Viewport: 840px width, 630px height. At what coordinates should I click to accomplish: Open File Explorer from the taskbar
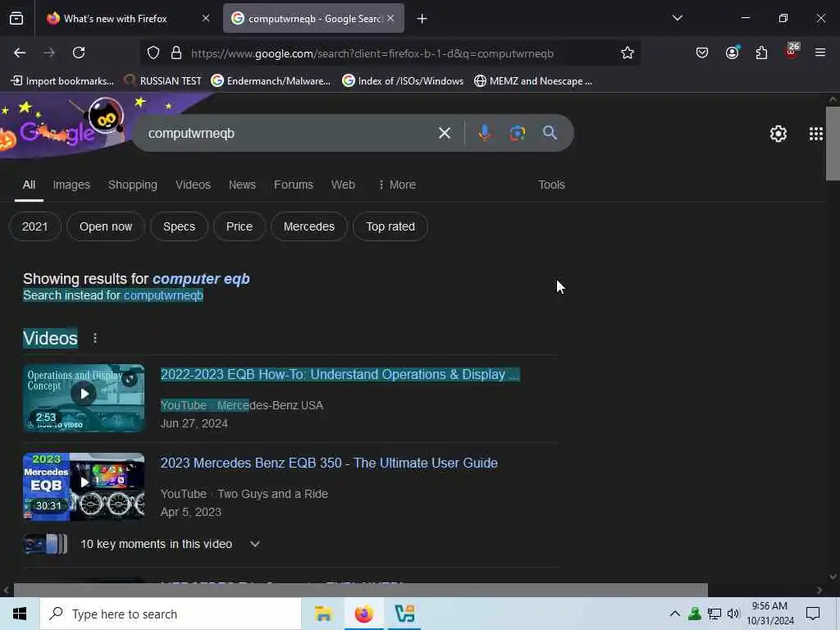click(323, 614)
